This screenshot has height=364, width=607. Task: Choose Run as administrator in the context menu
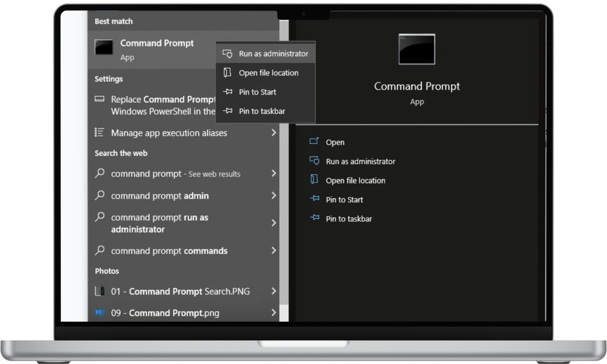[265, 53]
